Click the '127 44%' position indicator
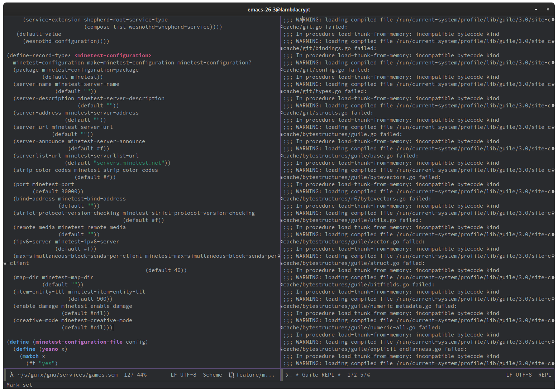This screenshot has width=558, height=392. coord(135,375)
